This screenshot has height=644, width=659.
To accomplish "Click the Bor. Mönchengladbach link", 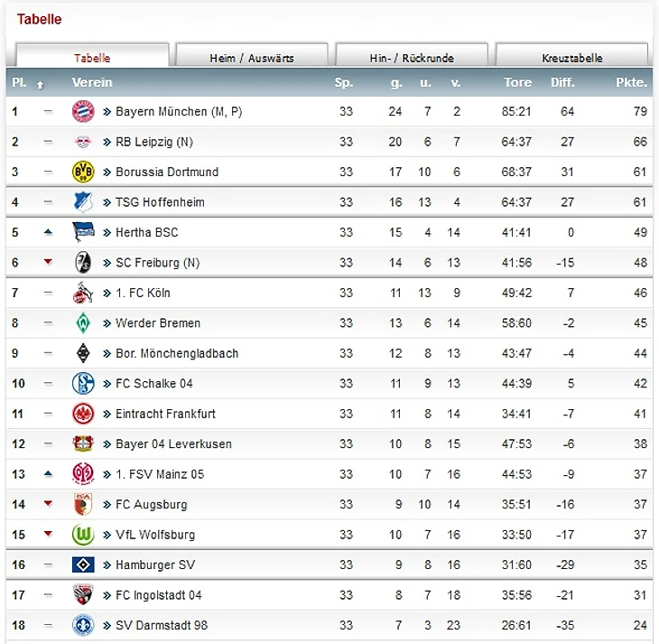I will pos(177,353).
